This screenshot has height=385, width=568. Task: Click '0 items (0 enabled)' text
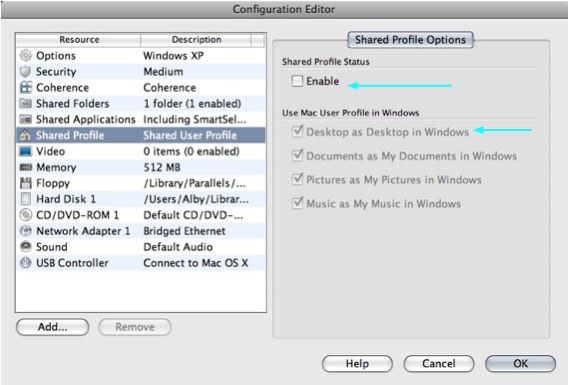click(191, 151)
